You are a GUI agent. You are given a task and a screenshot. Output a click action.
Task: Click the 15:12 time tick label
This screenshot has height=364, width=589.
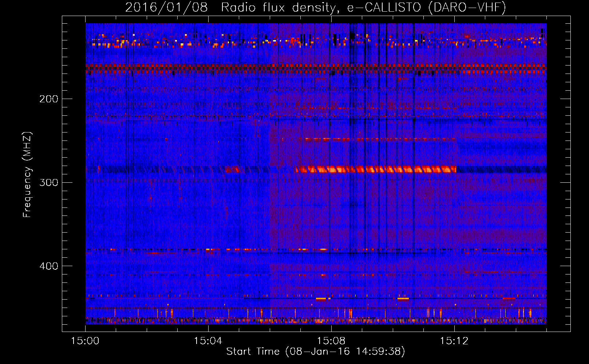point(454,341)
